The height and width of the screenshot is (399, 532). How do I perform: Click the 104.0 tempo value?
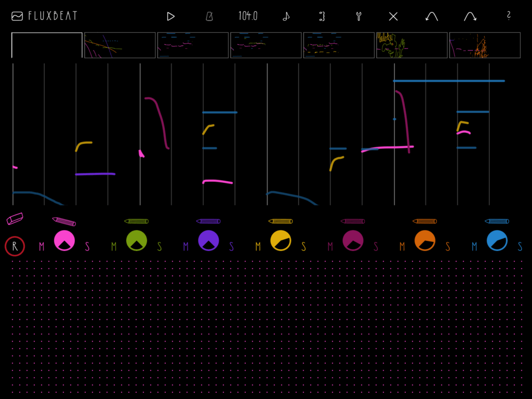(x=248, y=16)
